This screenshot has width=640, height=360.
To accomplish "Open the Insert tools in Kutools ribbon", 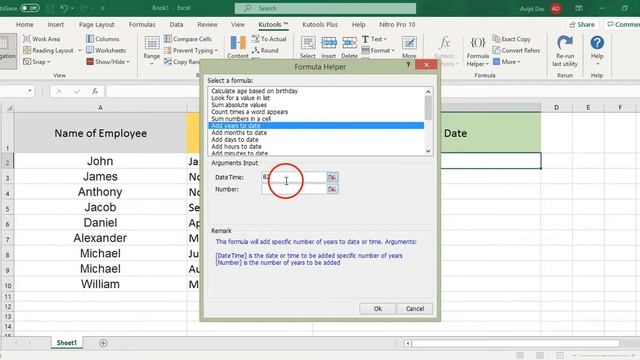I will pyautogui.click(x=329, y=47).
